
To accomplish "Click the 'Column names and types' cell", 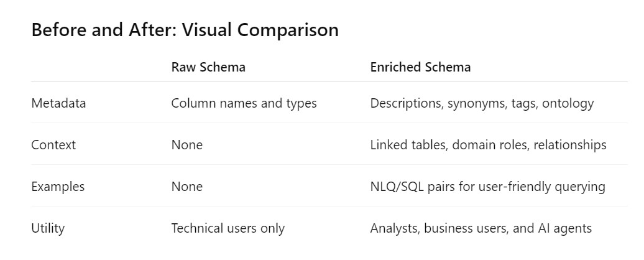I will tap(244, 103).
